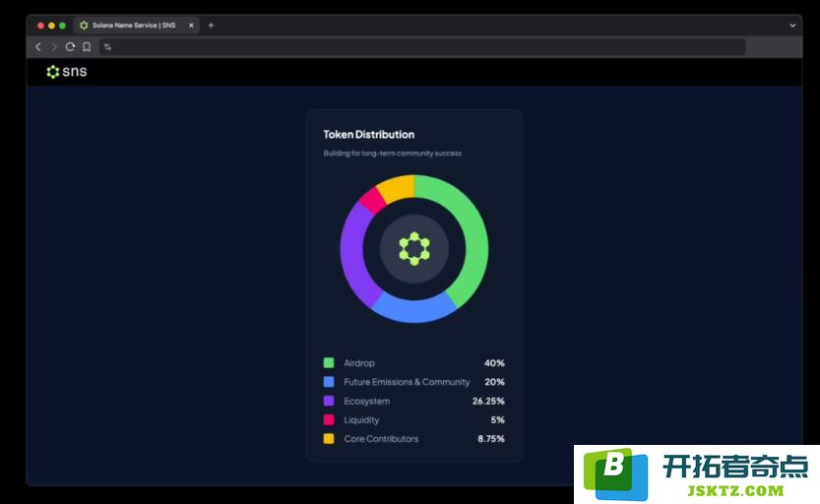Click the purple Ecosystem legend swatch
Screen dimensions: 820x504
pyautogui.click(x=329, y=401)
